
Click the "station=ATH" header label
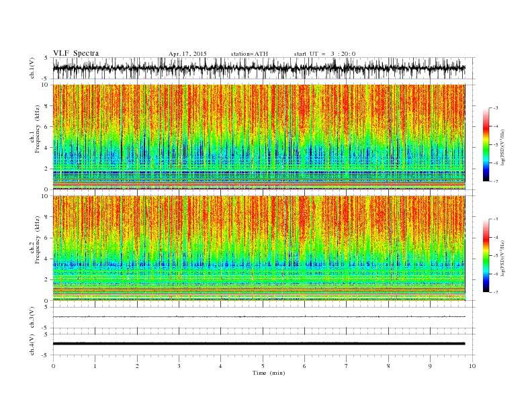tap(249, 54)
